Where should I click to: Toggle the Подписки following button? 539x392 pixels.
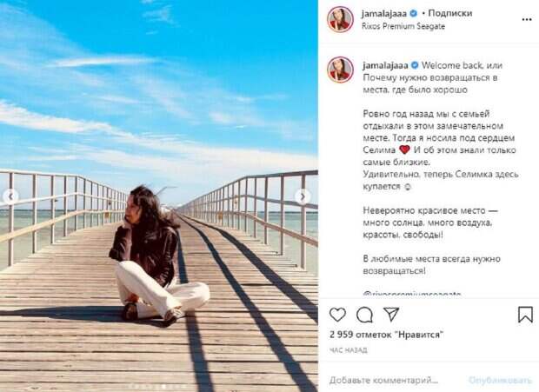(450, 13)
